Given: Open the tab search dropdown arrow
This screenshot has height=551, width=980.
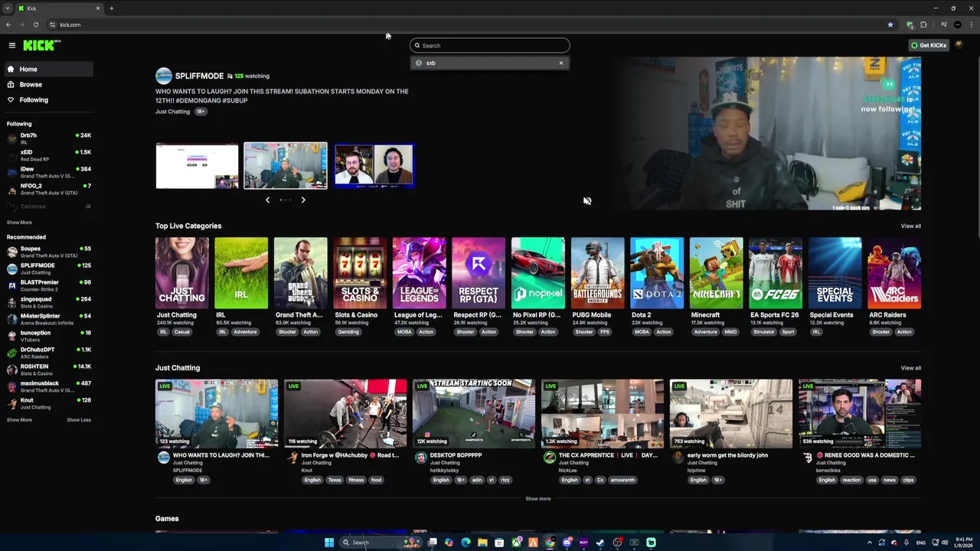Looking at the screenshot, I should 8,8.
